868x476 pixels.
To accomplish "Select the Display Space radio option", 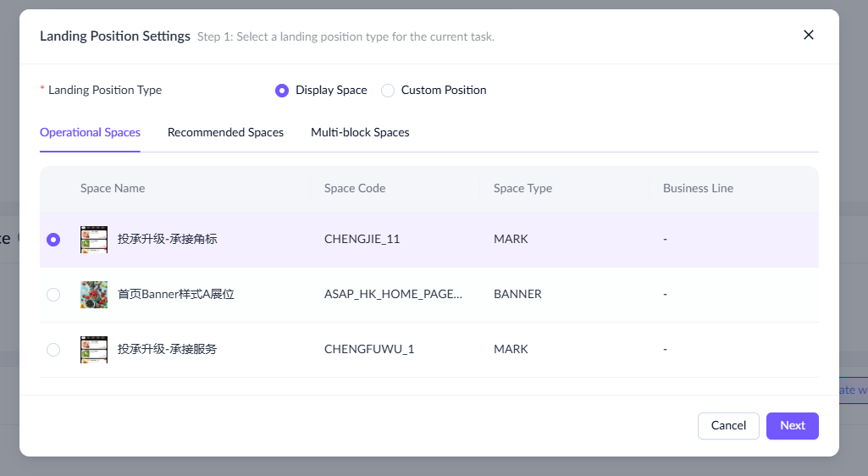I will [x=282, y=91].
